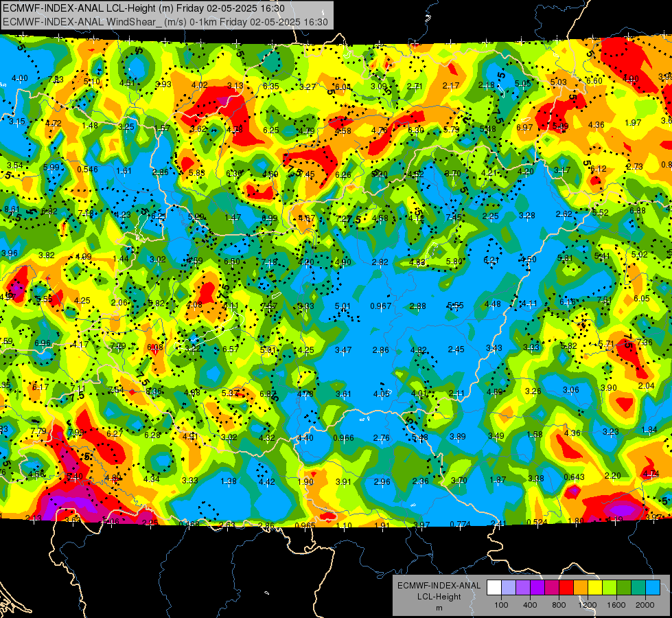The width and height of the screenshot is (672, 618).
Task: Select the orange legend color swatch
Action: tap(581, 588)
